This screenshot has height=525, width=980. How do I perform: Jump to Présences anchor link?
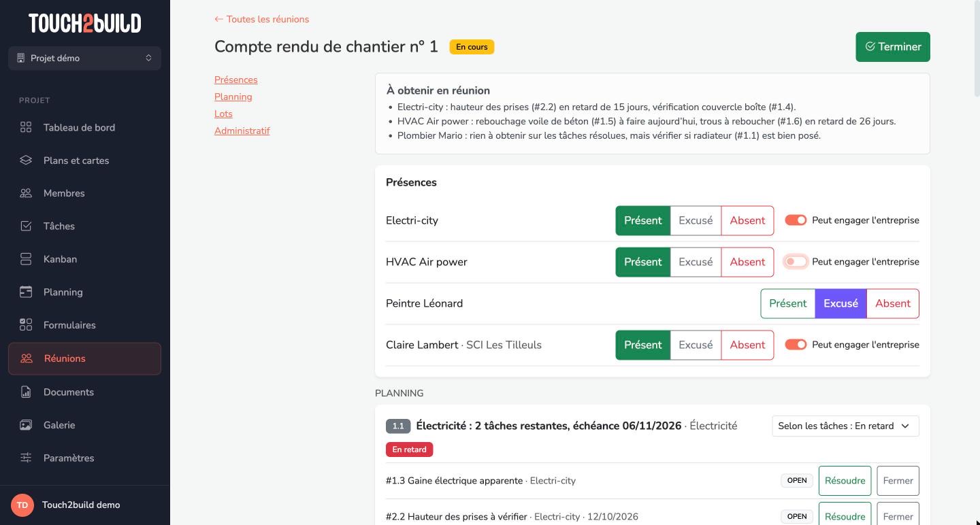point(235,80)
